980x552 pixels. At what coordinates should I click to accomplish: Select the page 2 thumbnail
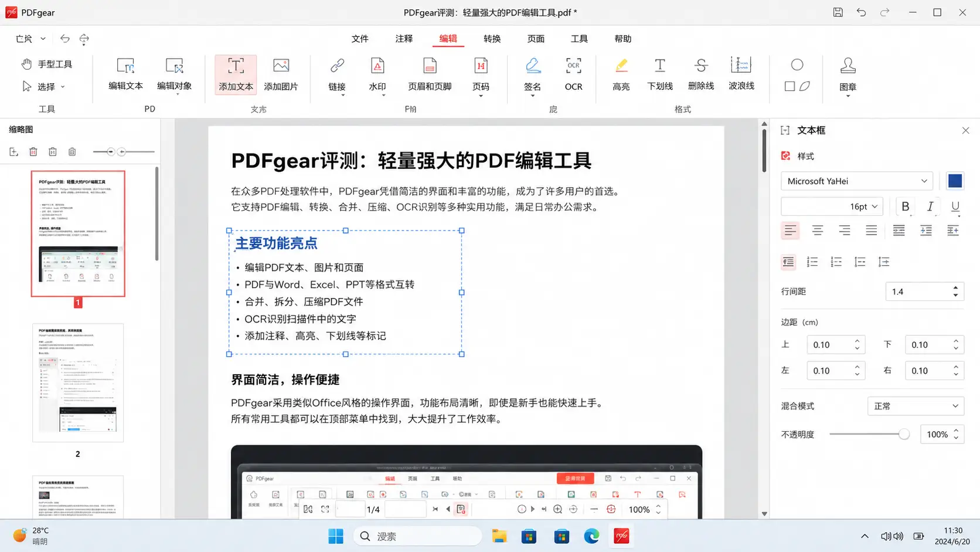(78, 382)
